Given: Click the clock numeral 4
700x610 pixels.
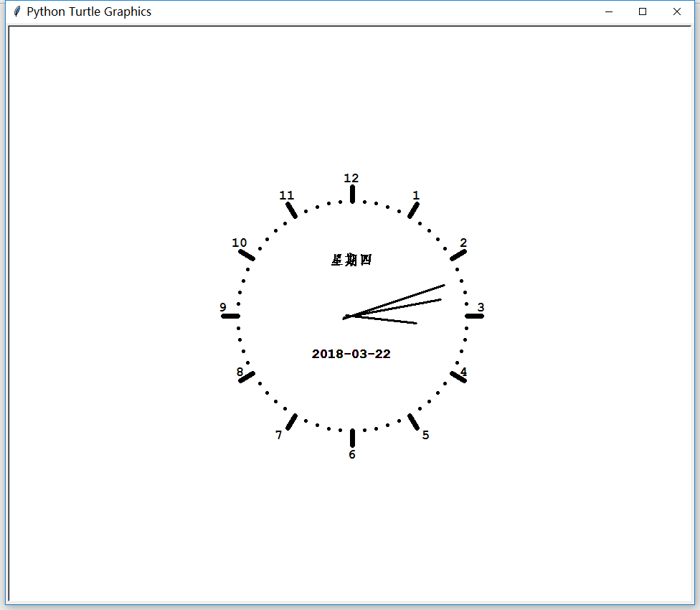Looking at the screenshot, I should pyautogui.click(x=463, y=372).
